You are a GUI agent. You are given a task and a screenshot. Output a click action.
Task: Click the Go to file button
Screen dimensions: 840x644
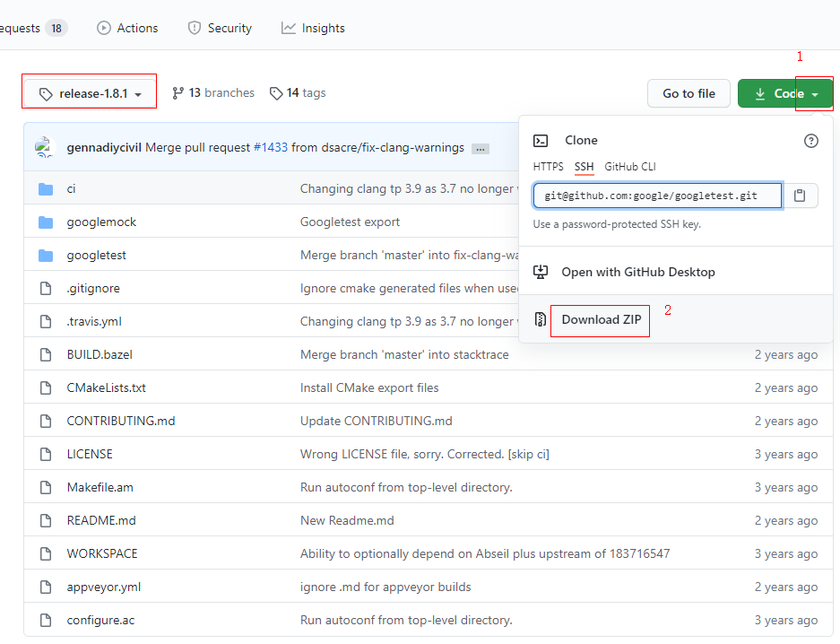point(688,92)
